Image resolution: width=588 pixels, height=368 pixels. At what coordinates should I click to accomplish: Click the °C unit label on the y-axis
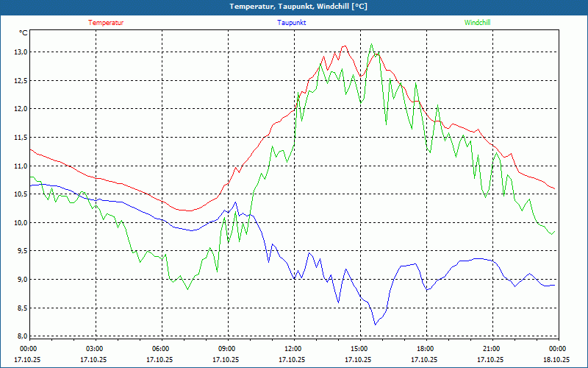point(24,33)
